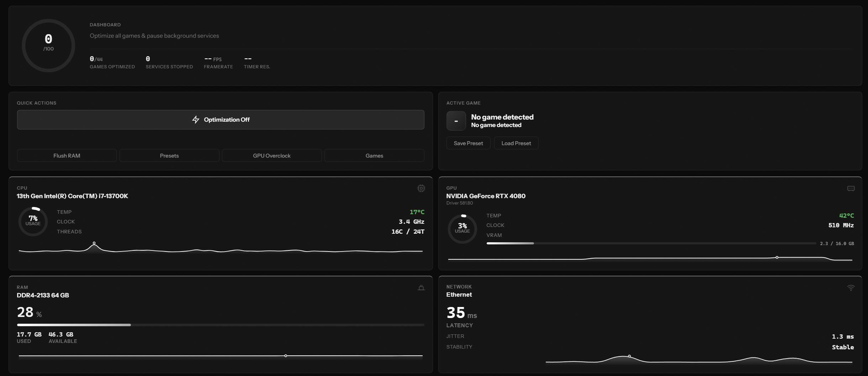The height and width of the screenshot is (376, 868).
Task: Click the Save Preset button
Action: point(468,143)
